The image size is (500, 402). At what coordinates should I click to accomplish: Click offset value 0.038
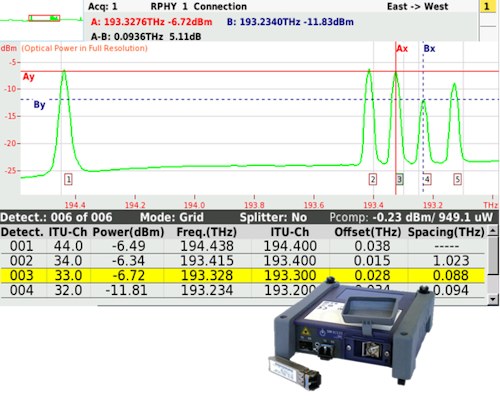tap(372, 246)
